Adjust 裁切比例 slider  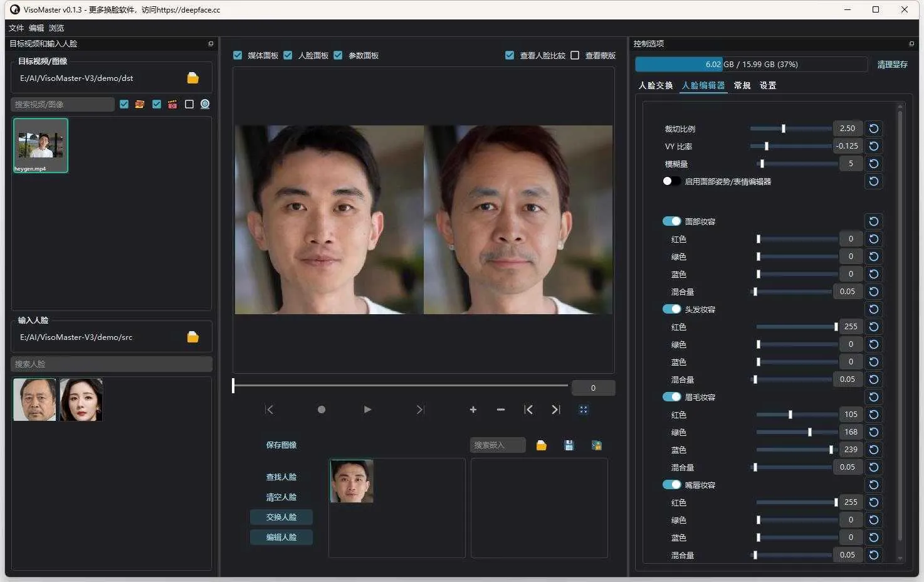(x=790, y=129)
